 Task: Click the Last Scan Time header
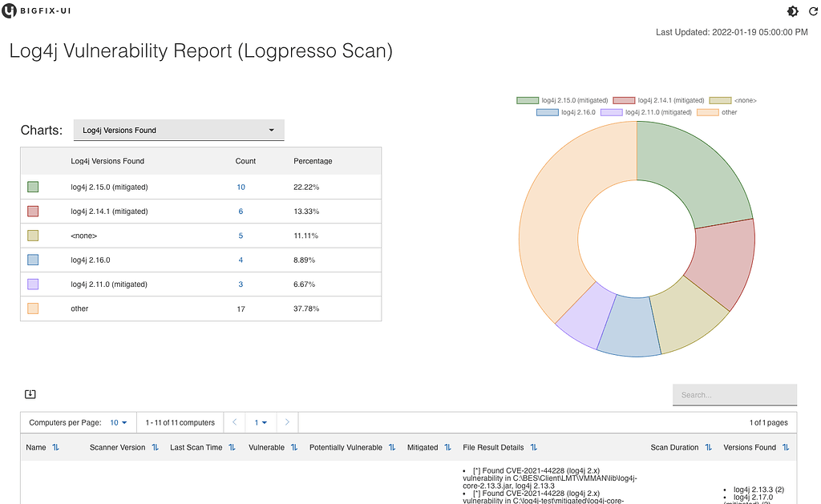(196, 447)
